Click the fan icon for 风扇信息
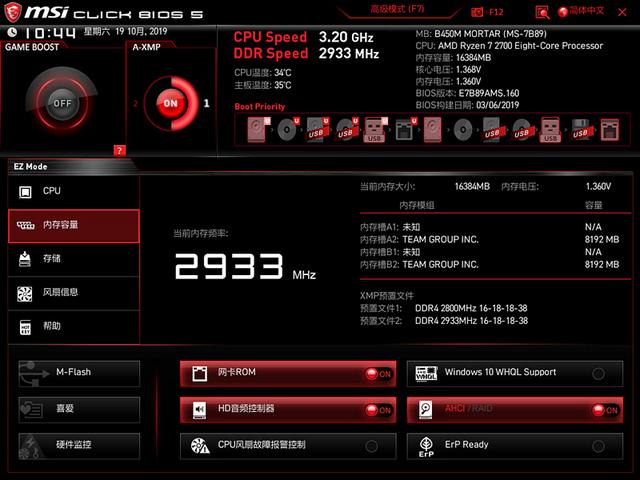This screenshot has height=480, width=640. tap(26, 293)
